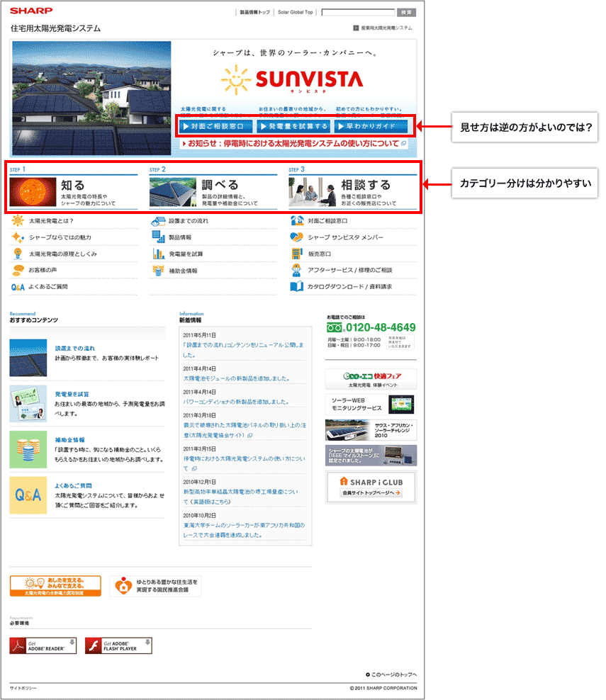This screenshot has width=606, height=700.
Task: Click サウス・アフリカン・ソーラーチャレンジ banner
Action: (371, 430)
